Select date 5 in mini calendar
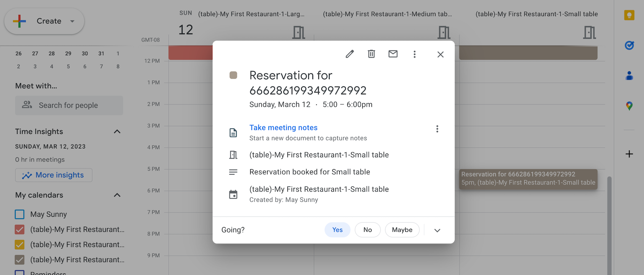This screenshot has height=275, width=644. [x=68, y=67]
